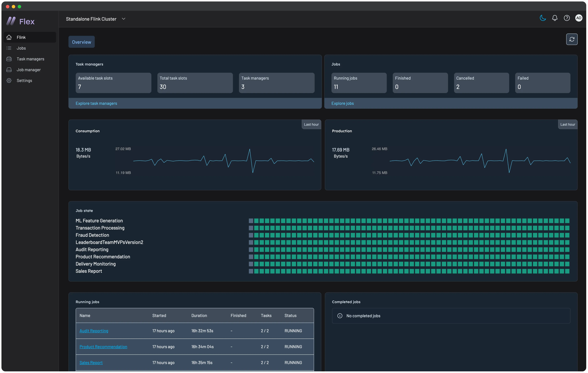Click the Job manager sidebar icon
Image resolution: width=588 pixels, height=373 pixels.
(9, 70)
